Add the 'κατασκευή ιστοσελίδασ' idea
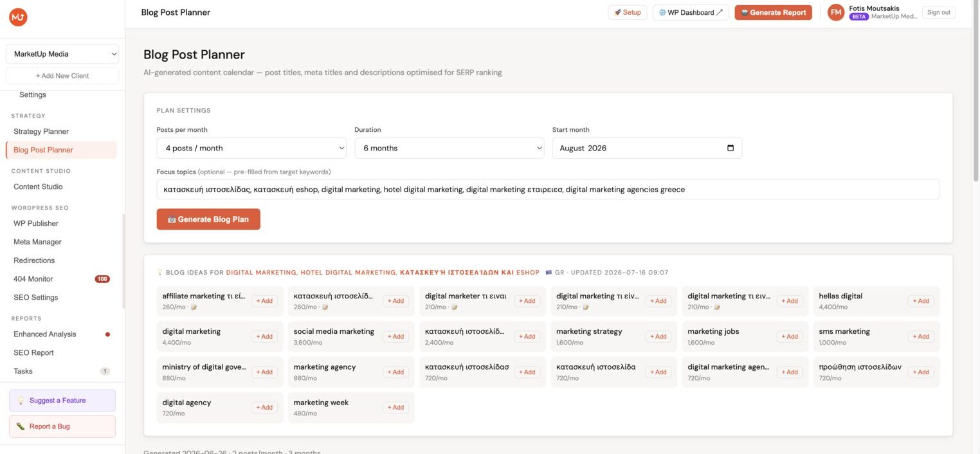 (527, 372)
